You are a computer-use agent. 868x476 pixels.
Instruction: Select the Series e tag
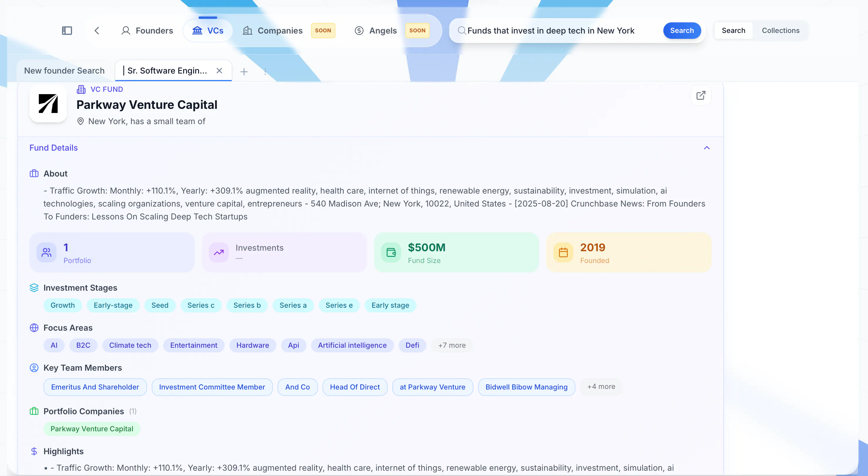339,305
